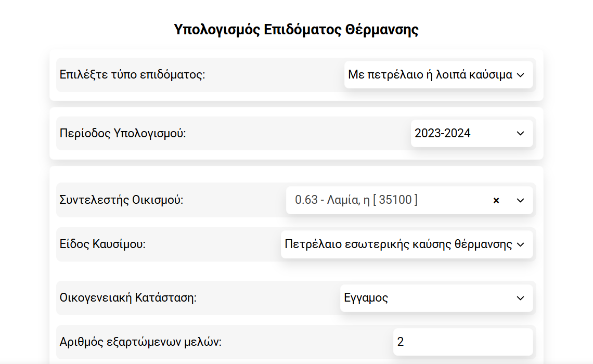
Task: Click the Περίοδος Υπολογισμού label
Action: (123, 134)
